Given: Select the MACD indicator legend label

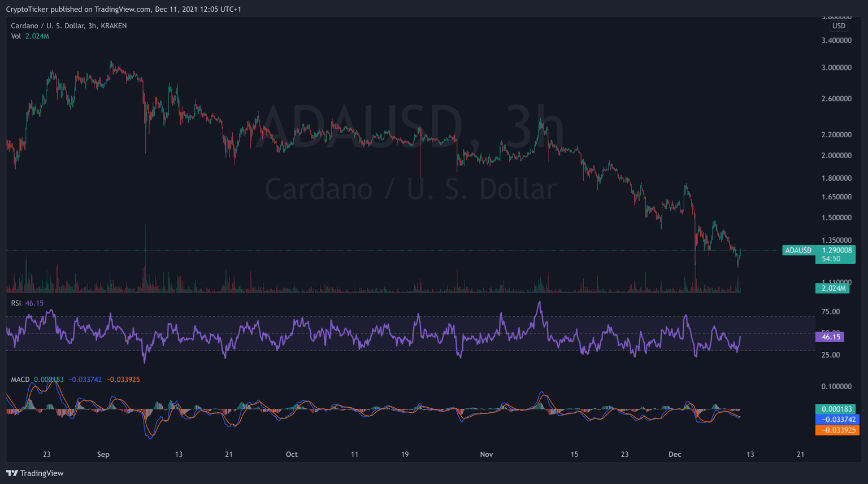Looking at the screenshot, I should [x=20, y=380].
